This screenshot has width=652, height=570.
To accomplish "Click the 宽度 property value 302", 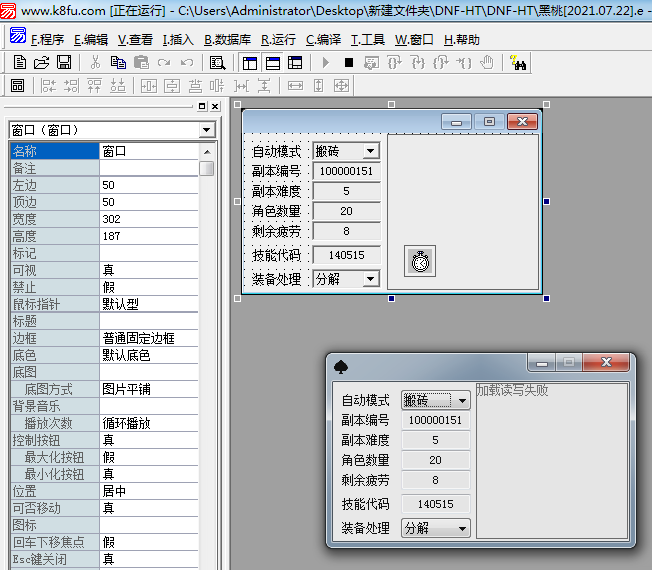I will (155, 219).
